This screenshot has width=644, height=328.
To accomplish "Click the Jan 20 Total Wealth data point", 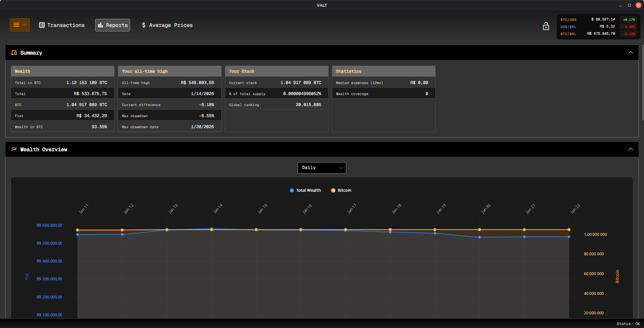I will click(480, 237).
